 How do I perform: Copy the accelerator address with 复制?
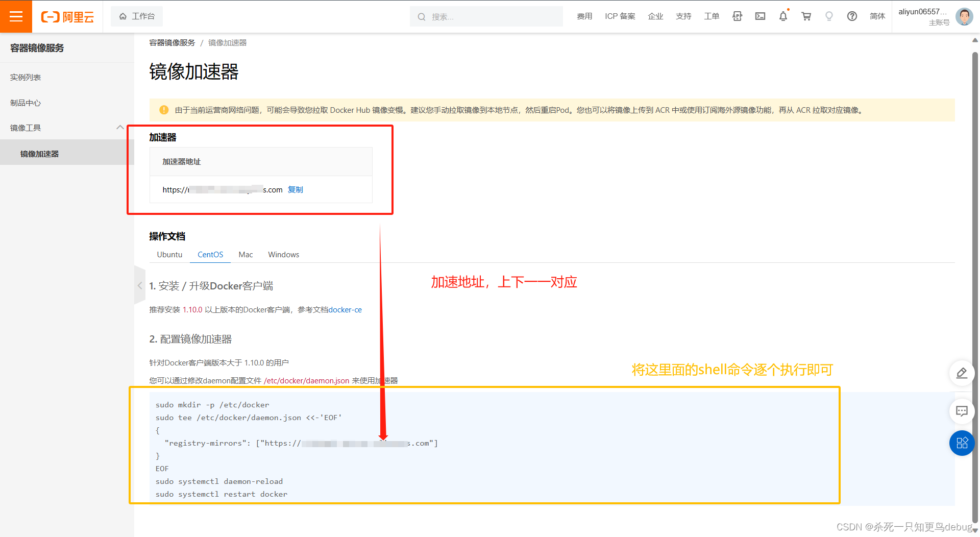point(295,189)
